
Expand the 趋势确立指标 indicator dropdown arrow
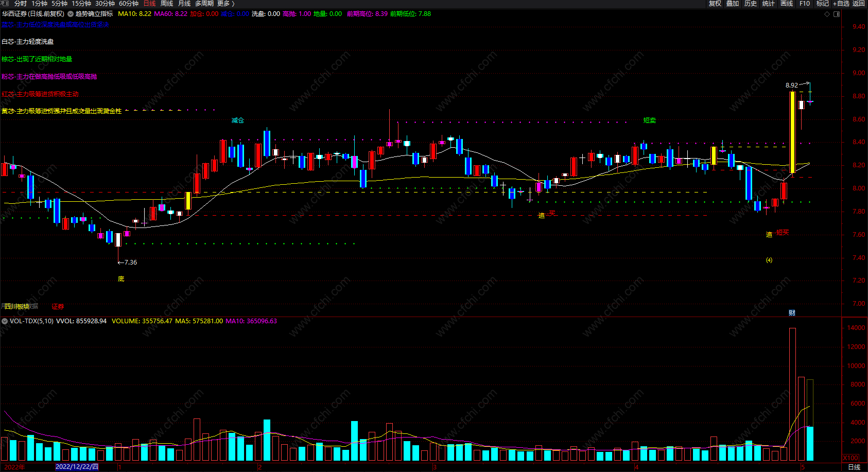pyautogui.click(x=71, y=14)
